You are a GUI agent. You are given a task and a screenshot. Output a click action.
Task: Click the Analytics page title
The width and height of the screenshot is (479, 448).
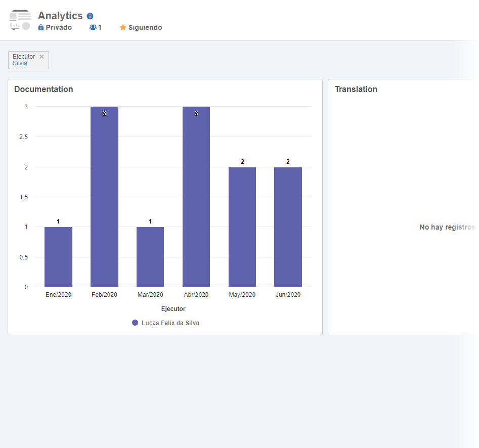pos(60,16)
